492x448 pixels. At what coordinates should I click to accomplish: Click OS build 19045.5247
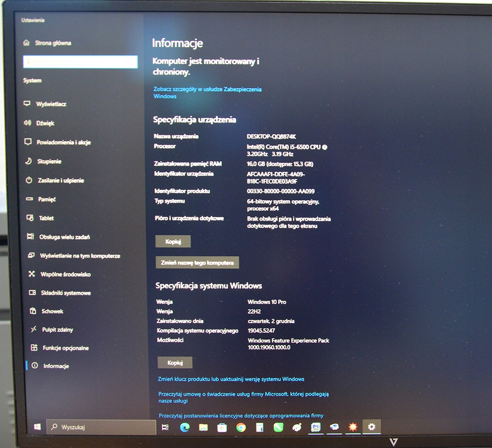point(261,330)
